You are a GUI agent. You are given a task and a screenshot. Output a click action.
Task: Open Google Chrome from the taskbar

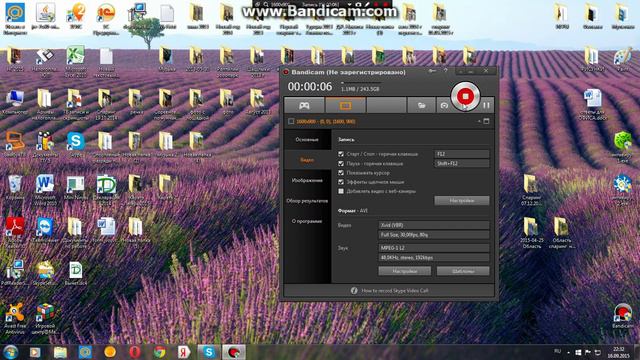click(x=160, y=352)
